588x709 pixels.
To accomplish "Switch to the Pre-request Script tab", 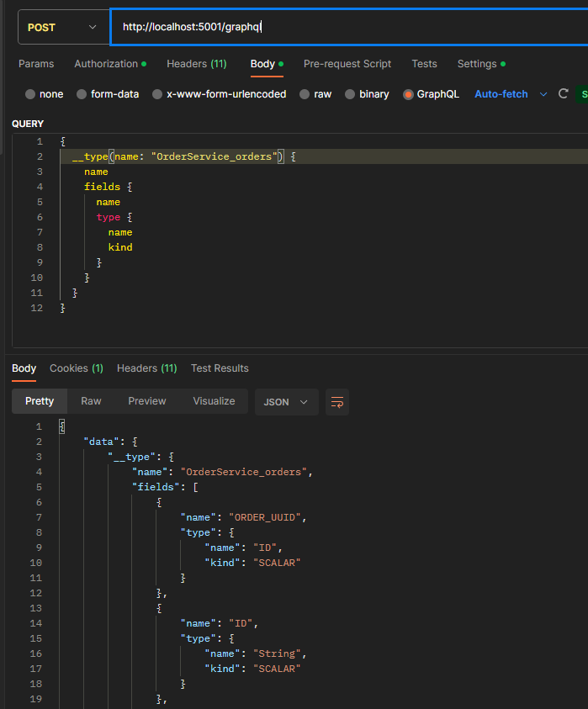I will (347, 64).
